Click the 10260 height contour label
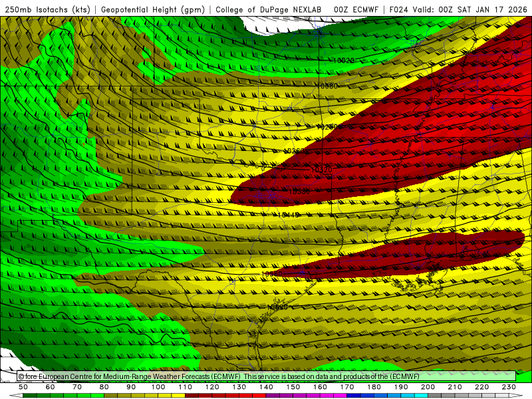Image resolution: width=532 pixels, height=399 pixels. (294, 151)
